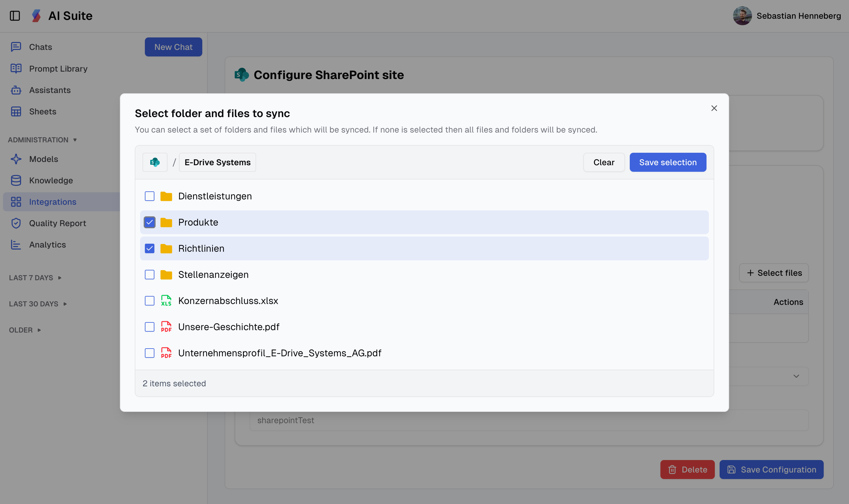Click the Models sparkle icon
Screen dimensions: 849x504
pos(16,159)
